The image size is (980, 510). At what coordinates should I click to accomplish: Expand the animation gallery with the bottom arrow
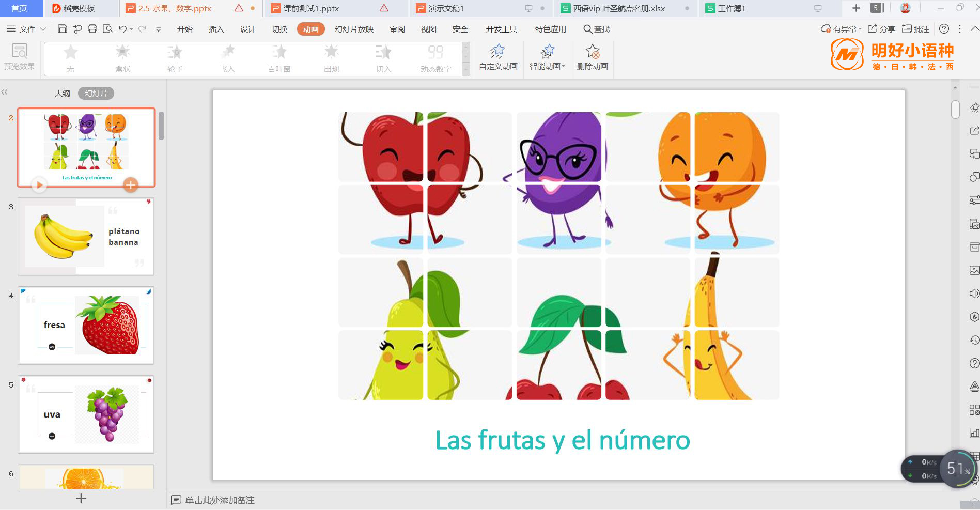(466, 70)
